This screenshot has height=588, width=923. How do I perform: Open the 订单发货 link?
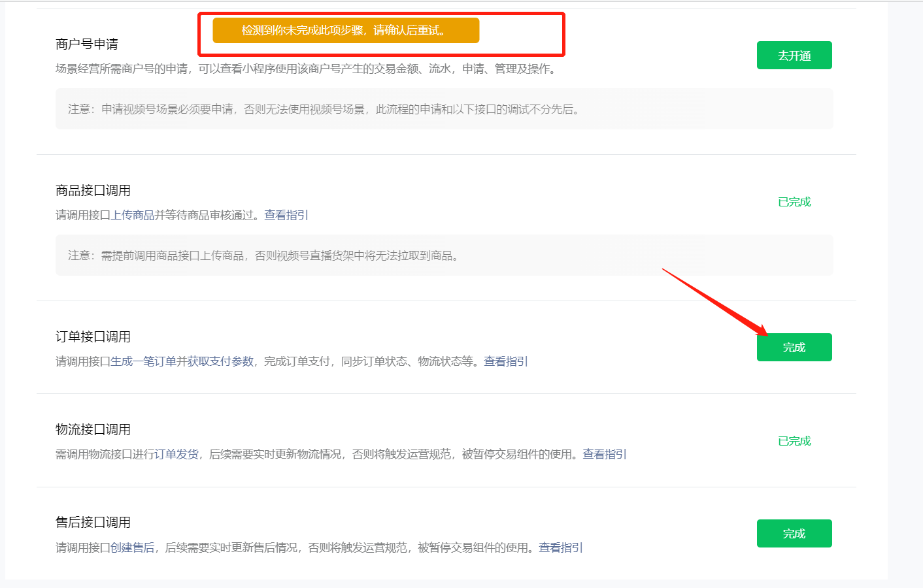pyautogui.click(x=176, y=454)
